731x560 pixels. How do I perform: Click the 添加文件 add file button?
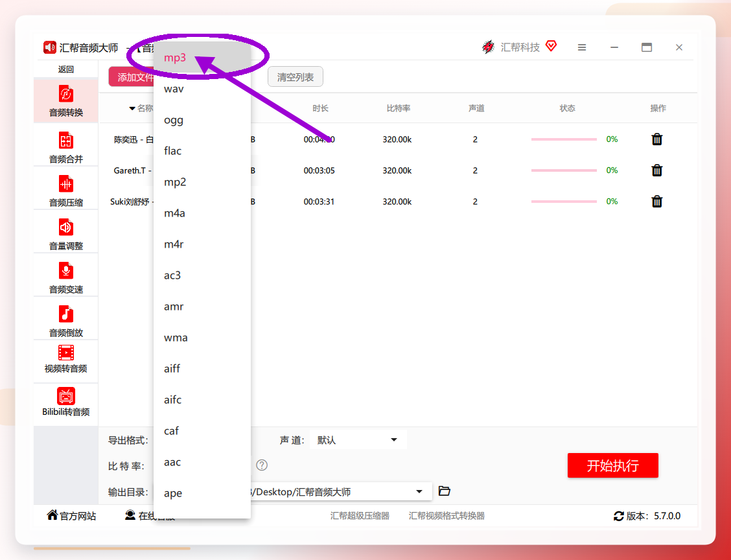[132, 77]
